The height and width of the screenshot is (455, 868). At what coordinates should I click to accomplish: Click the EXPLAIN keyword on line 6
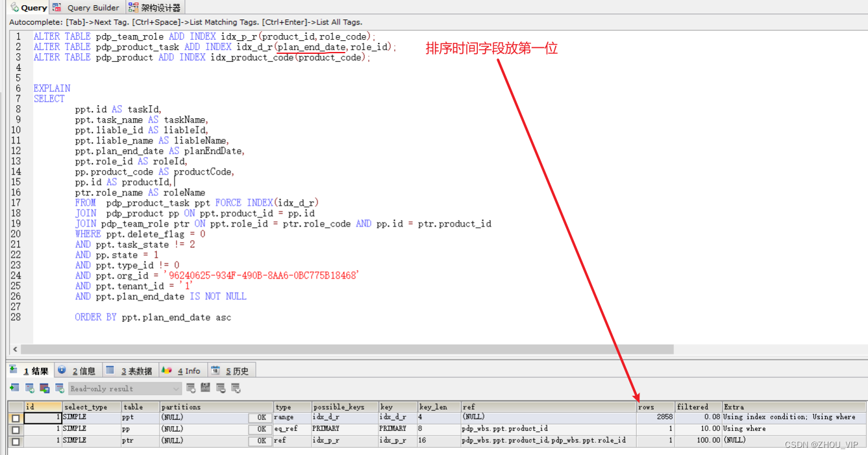(52, 88)
